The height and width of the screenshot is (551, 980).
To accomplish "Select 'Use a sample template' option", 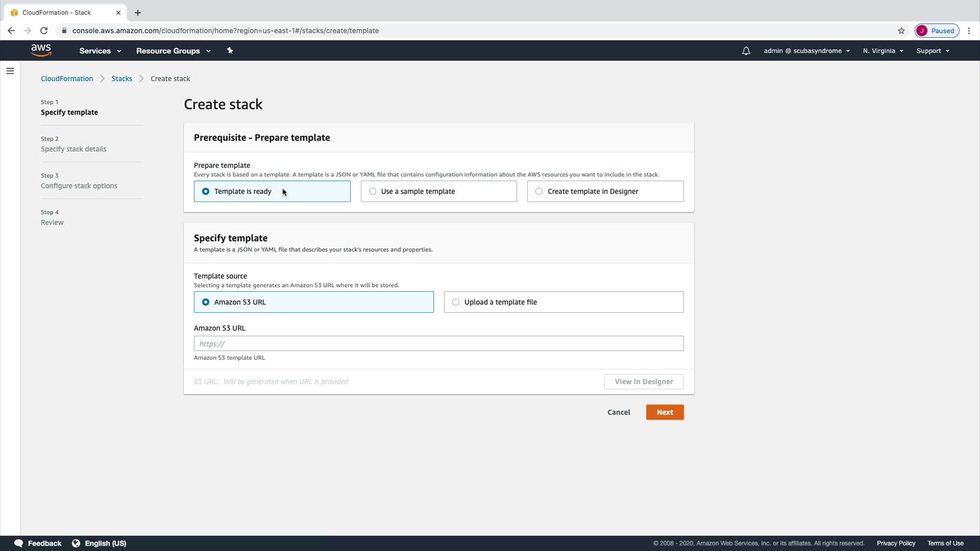I will 372,192.
